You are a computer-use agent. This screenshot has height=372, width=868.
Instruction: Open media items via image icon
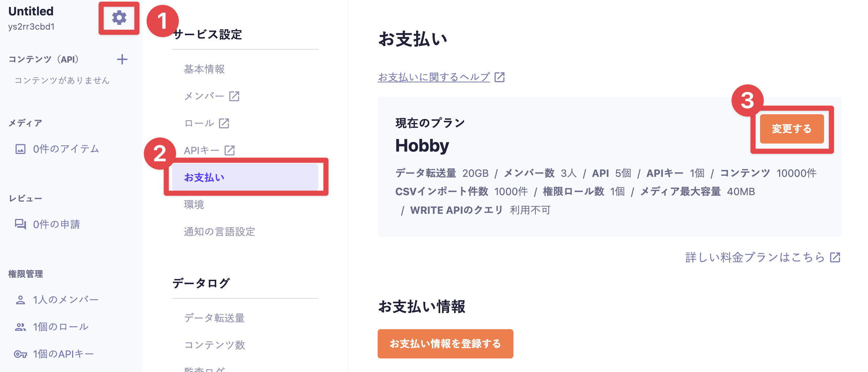pyautogui.click(x=20, y=149)
